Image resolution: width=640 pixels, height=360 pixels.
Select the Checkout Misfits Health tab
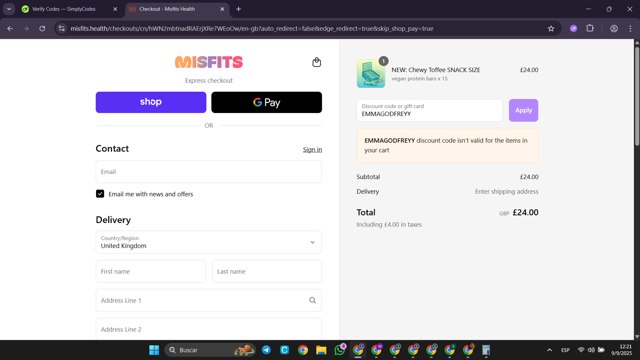pyautogui.click(x=177, y=9)
